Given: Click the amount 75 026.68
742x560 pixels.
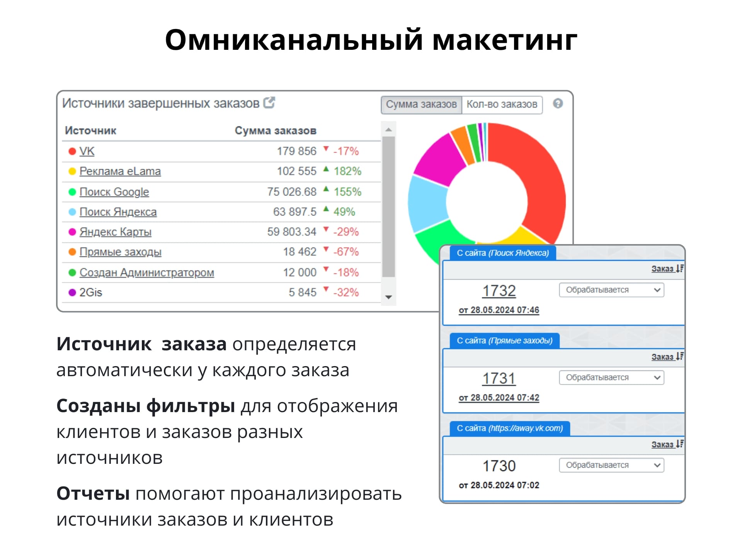Looking at the screenshot, I should click(292, 192).
